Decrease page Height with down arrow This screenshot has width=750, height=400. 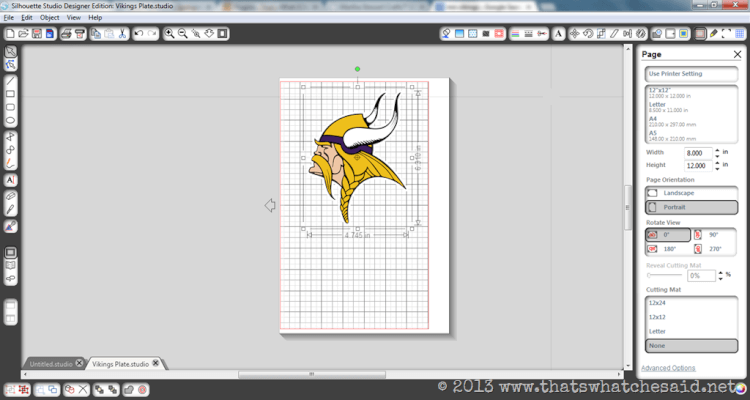pyautogui.click(x=717, y=169)
